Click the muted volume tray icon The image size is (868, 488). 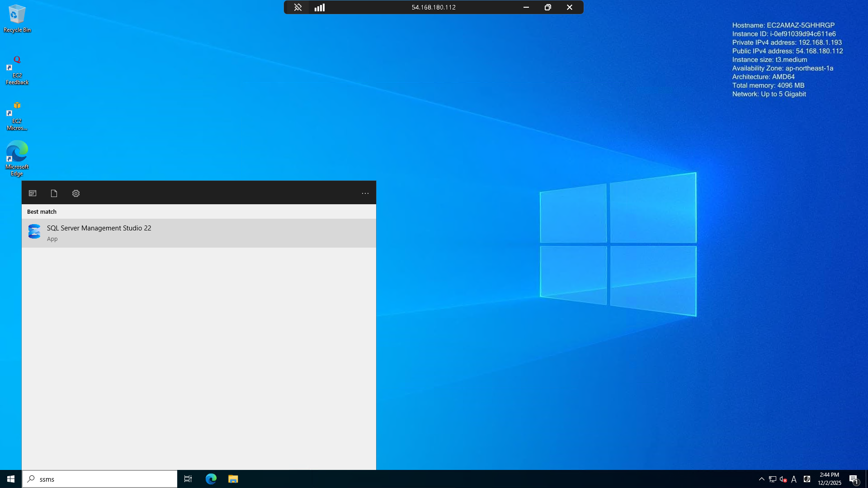coord(783,479)
